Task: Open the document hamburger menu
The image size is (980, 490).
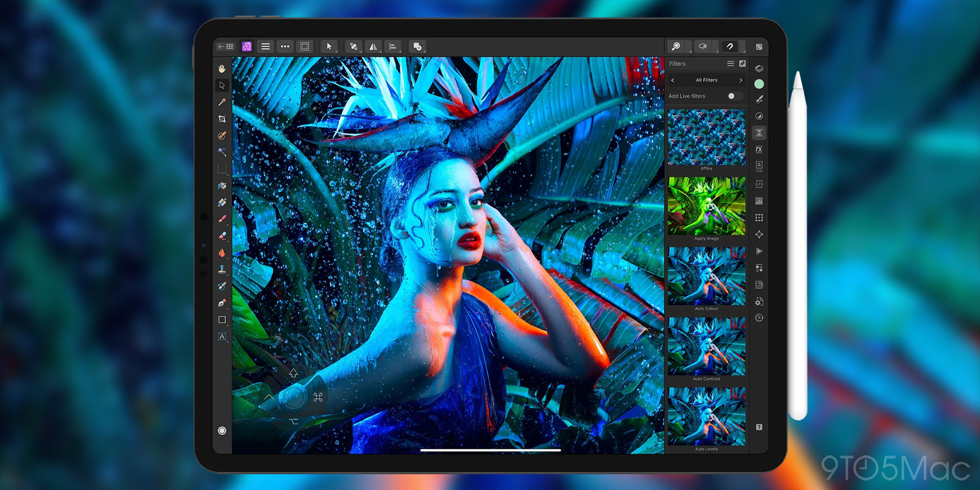Action: tap(265, 46)
